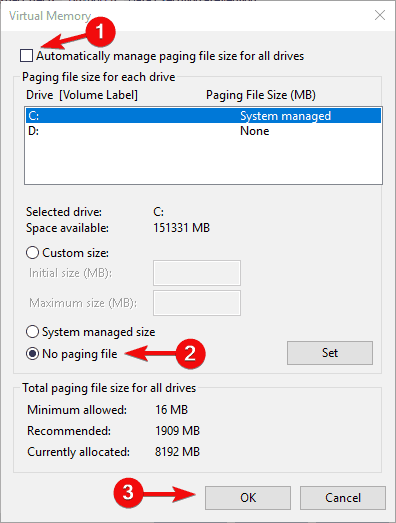
Task: Select drive D: in the list
Action: click(203, 131)
